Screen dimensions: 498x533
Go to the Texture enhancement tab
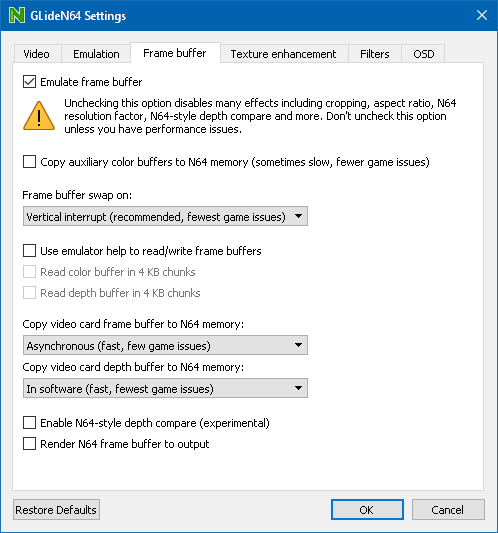283,54
